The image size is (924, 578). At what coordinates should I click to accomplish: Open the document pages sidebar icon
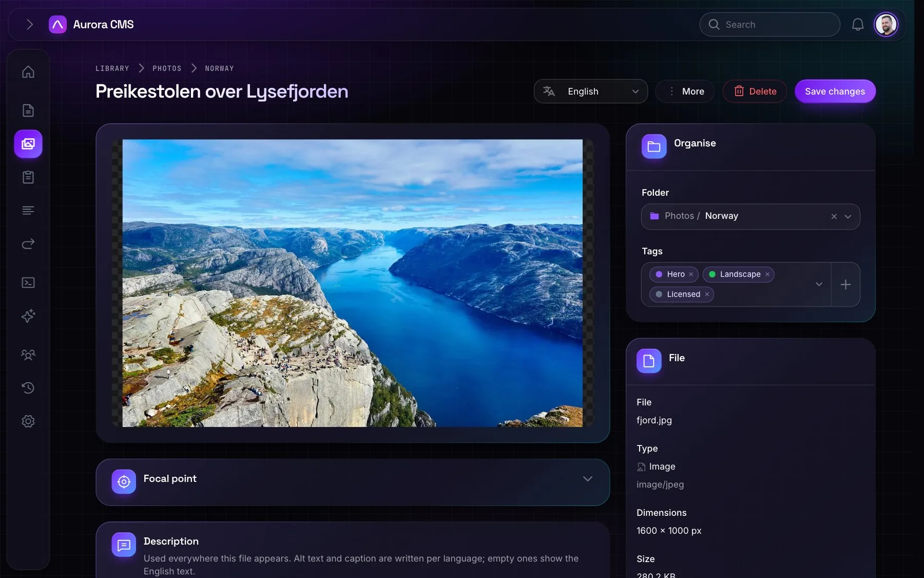pos(28,110)
